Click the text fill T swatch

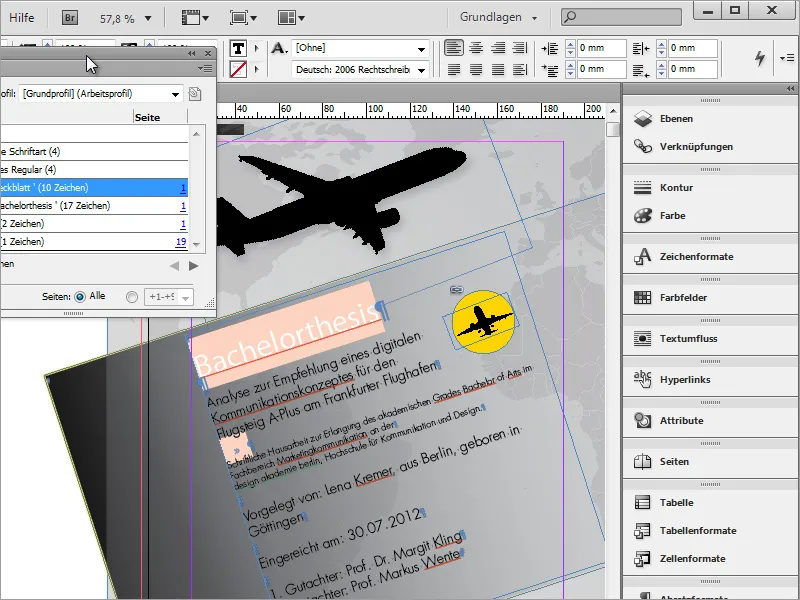pyautogui.click(x=238, y=48)
